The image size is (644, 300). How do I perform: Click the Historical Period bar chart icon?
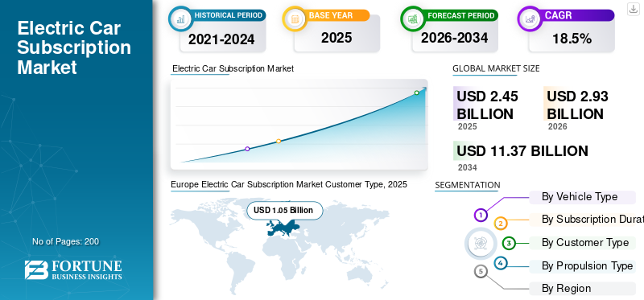[180, 18]
